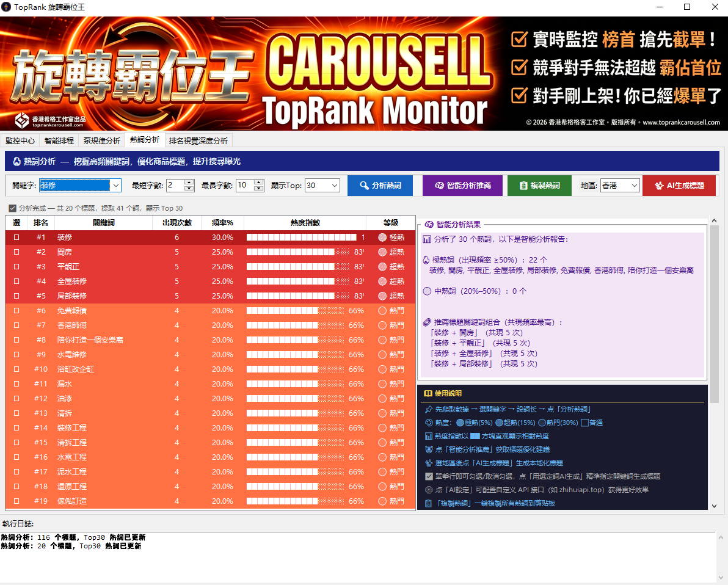Click the icon beside 智能分析結果 title
Screen dimensions: 728x585
pyautogui.click(x=429, y=224)
